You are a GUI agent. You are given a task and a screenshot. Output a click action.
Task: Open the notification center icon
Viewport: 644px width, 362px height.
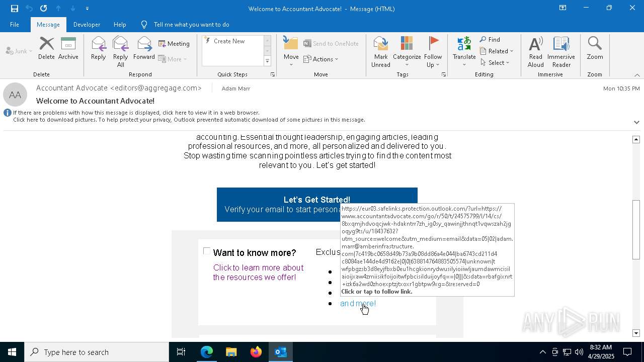[627, 352]
